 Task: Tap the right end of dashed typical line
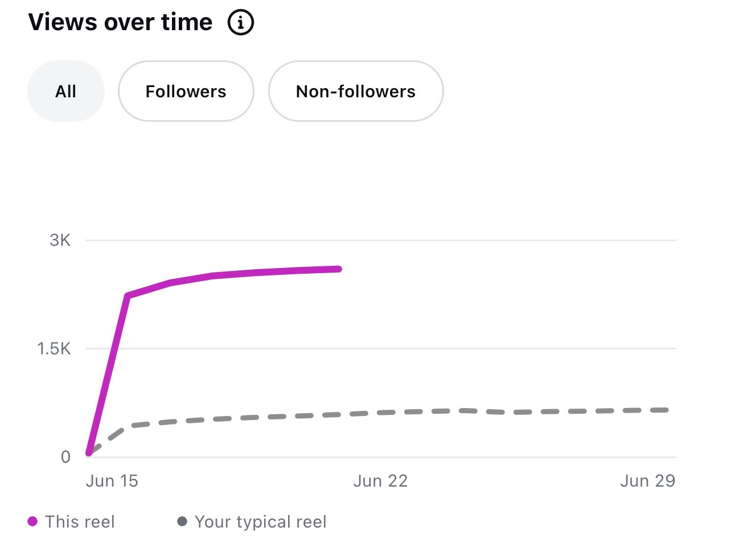click(665, 410)
